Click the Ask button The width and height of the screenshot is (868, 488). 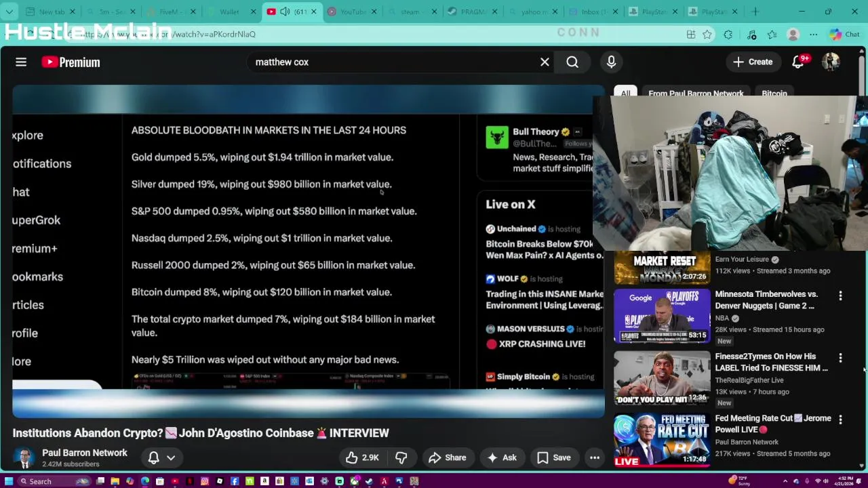pos(502,457)
